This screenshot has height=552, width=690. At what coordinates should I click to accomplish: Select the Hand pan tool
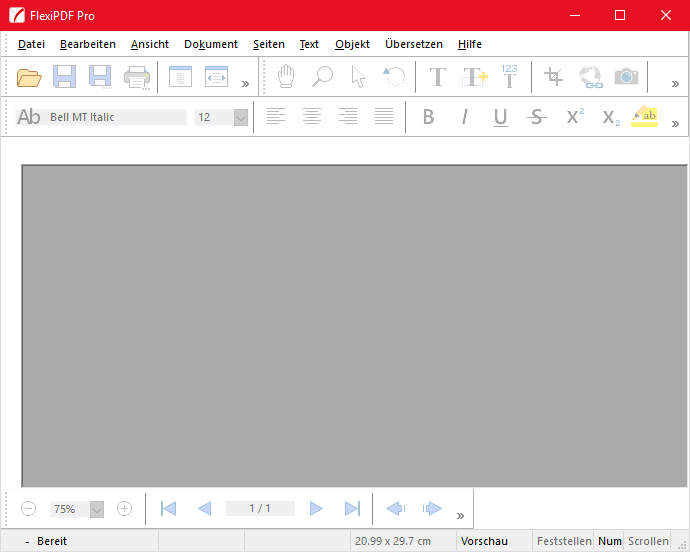click(x=287, y=77)
